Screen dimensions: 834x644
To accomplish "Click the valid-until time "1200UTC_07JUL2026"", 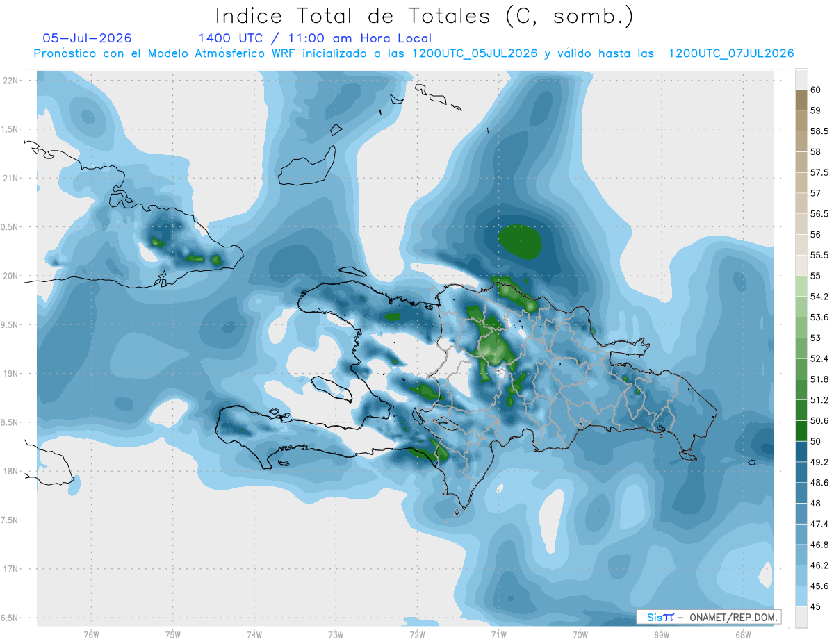I will coord(731,53).
